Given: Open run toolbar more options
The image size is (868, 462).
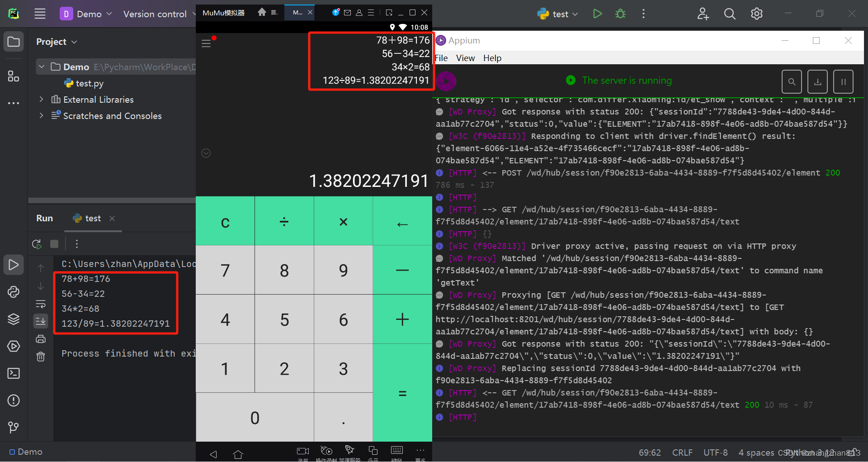Looking at the screenshot, I should tap(77, 244).
